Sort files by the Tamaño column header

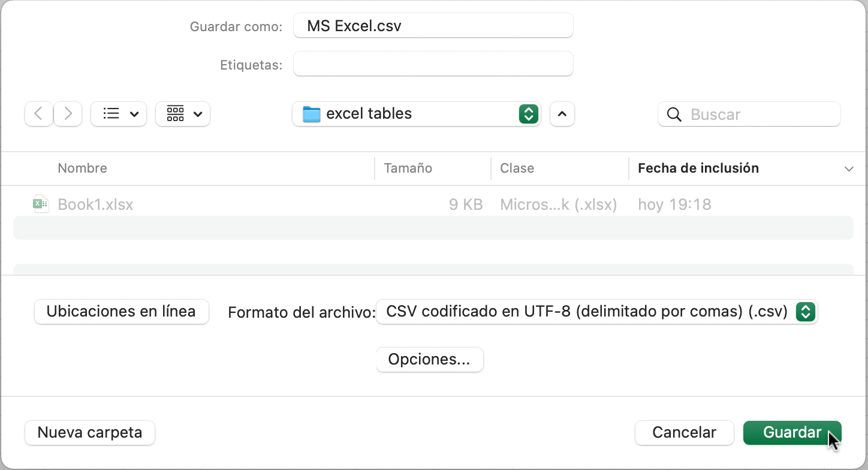click(x=408, y=168)
